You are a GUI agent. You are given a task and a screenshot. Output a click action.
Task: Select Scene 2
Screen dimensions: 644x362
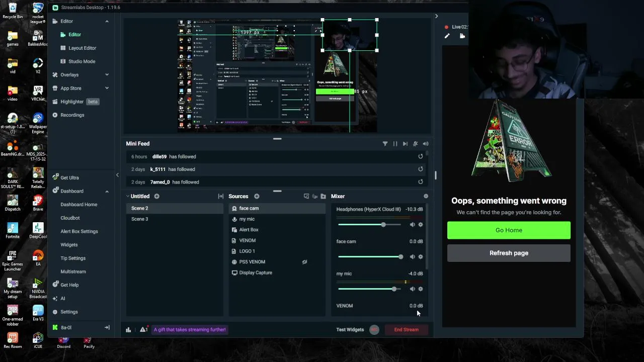click(175, 208)
